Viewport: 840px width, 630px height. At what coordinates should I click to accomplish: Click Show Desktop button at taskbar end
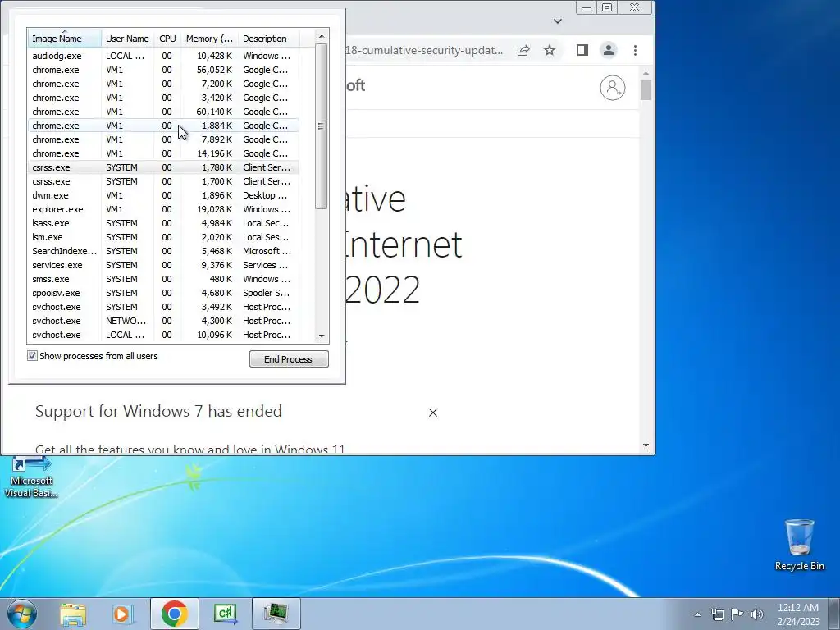tap(834, 614)
